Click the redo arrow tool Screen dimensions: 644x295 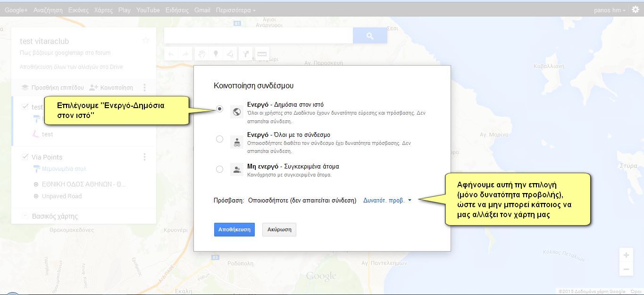point(185,54)
